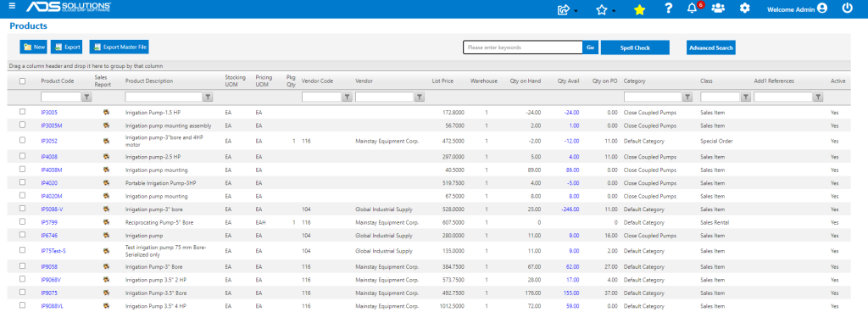
Task: Click the power logout icon
Action: [x=847, y=8]
